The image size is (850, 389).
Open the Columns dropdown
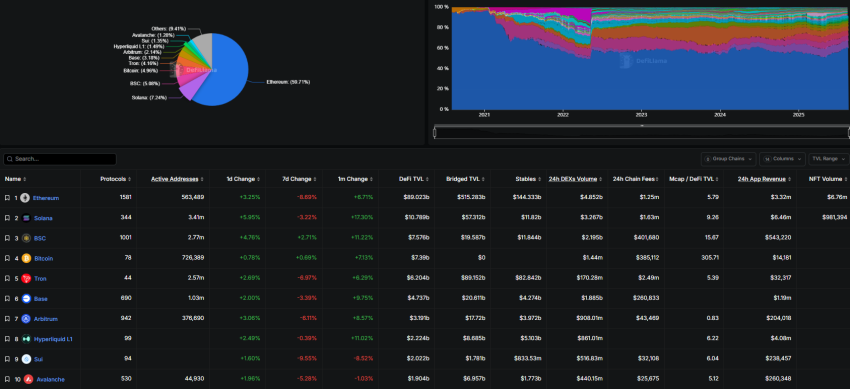(782, 159)
